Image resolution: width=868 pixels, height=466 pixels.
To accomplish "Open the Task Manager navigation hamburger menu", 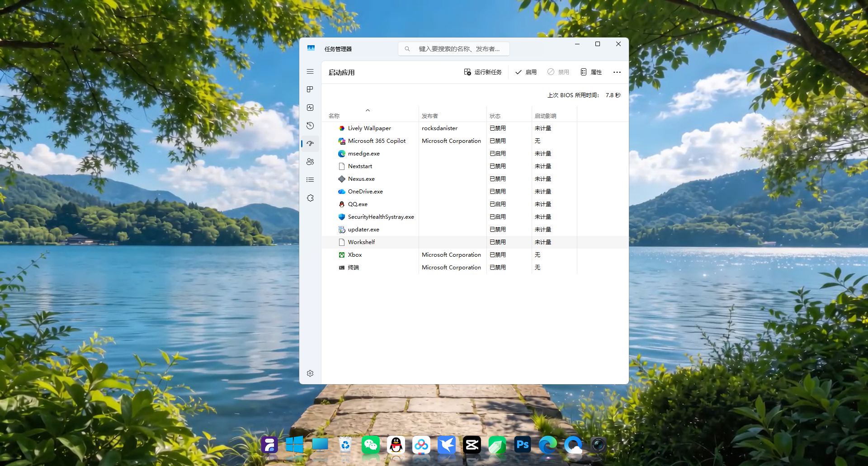I will tap(310, 72).
